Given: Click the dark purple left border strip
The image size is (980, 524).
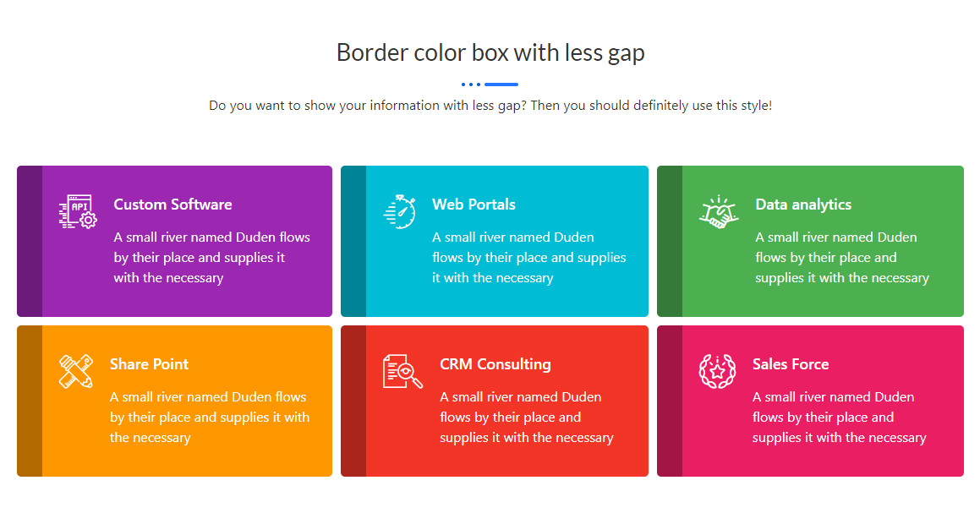Looking at the screenshot, I should [30, 241].
